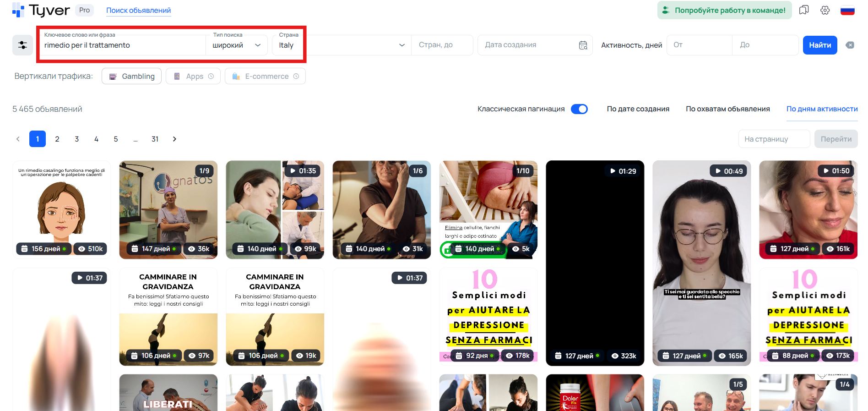Viewport: 868px width, 411px height.
Task: Open the black video ad 127 дней
Action: point(595,263)
